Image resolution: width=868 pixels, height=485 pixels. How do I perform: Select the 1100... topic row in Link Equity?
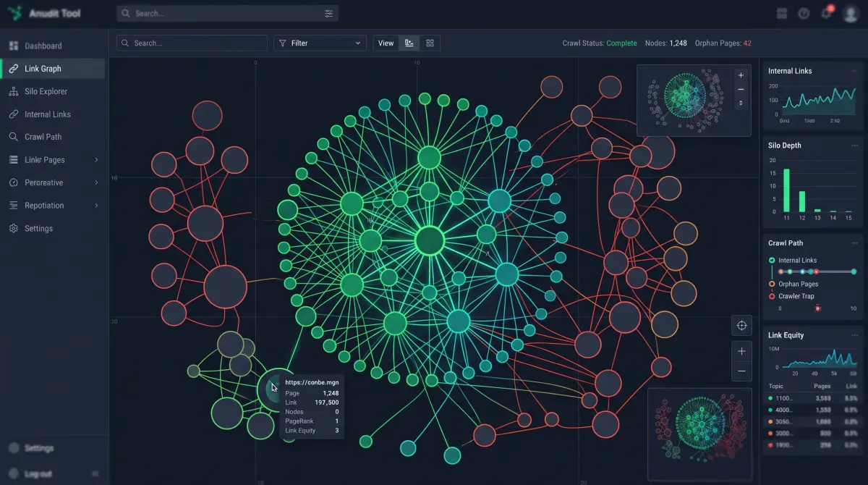813,398
